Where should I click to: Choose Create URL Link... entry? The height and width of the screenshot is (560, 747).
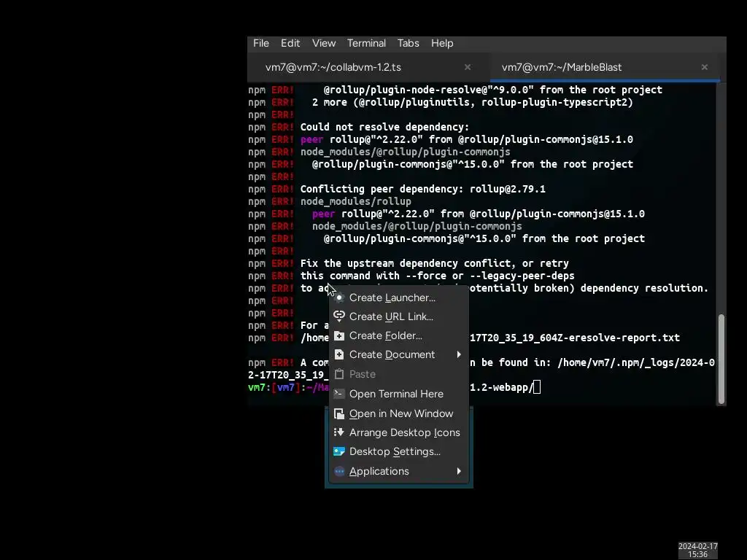pos(399,316)
